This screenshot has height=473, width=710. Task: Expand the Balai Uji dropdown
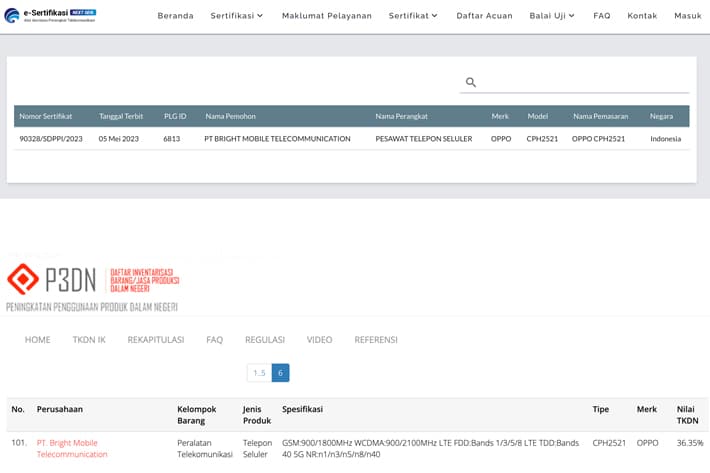pos(552,16)
